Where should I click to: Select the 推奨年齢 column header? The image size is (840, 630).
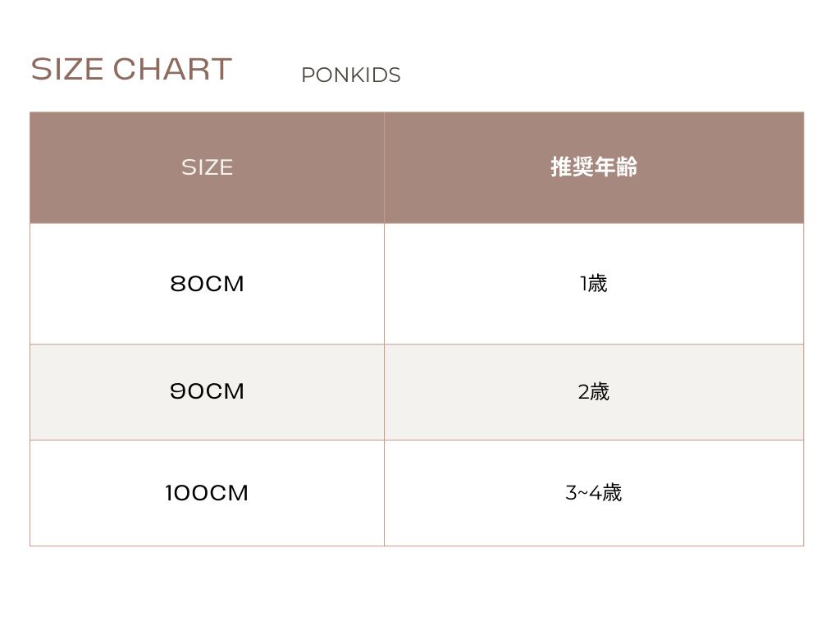coord(594,167)
